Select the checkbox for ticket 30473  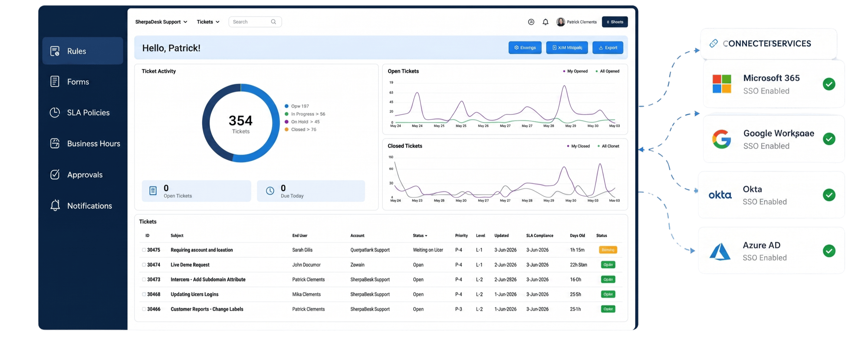point(144,280)
